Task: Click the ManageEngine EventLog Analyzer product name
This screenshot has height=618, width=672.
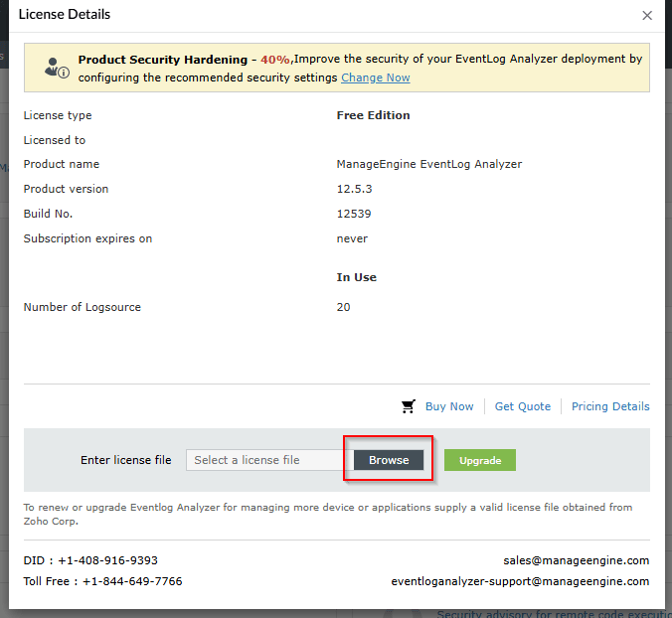Action: pos(428,164)
